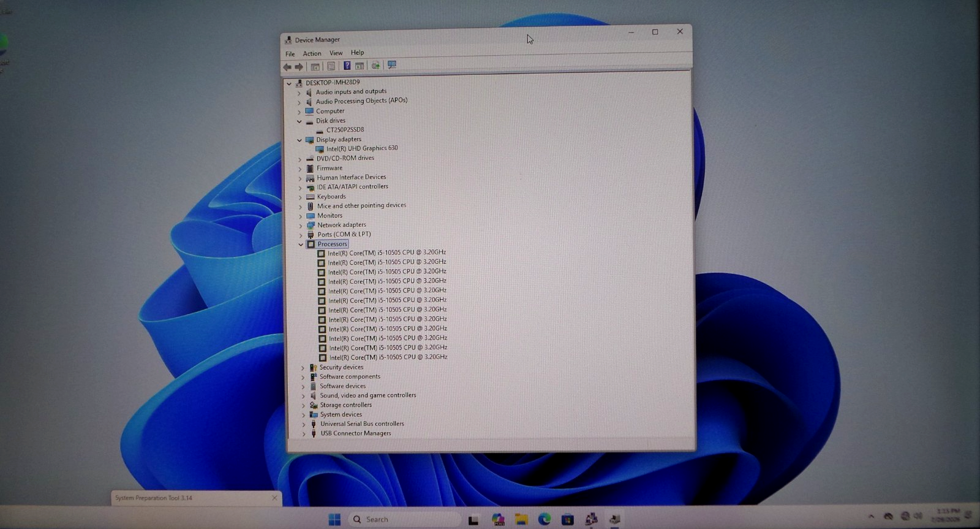
Task: Select Intel(R) UHD Graphics 630
Action: click(x=362, y=148)
